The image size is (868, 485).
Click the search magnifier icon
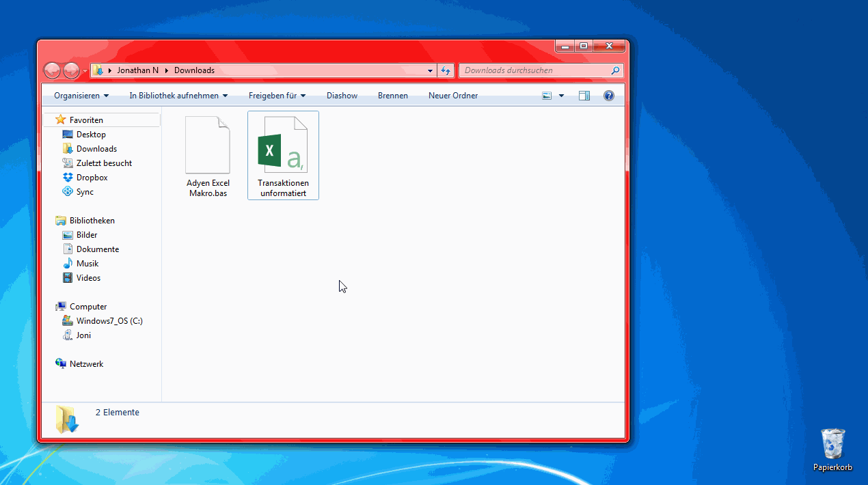615,70
